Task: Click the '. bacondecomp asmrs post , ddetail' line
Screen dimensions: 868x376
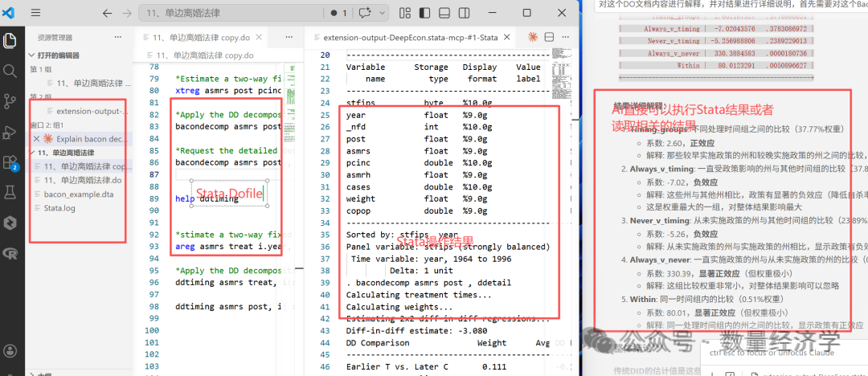Action: tap(428, 283)
